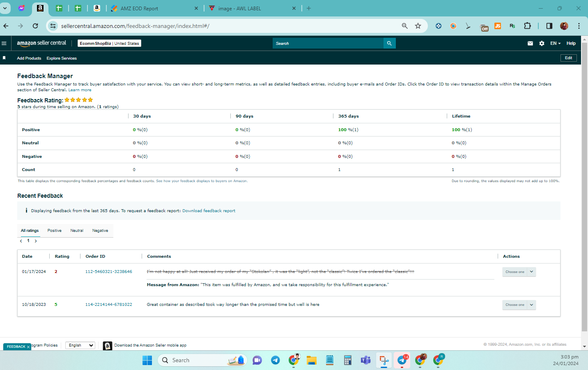
Task: Go back with the browser back arrow
Action: click(x=6, y=26)
